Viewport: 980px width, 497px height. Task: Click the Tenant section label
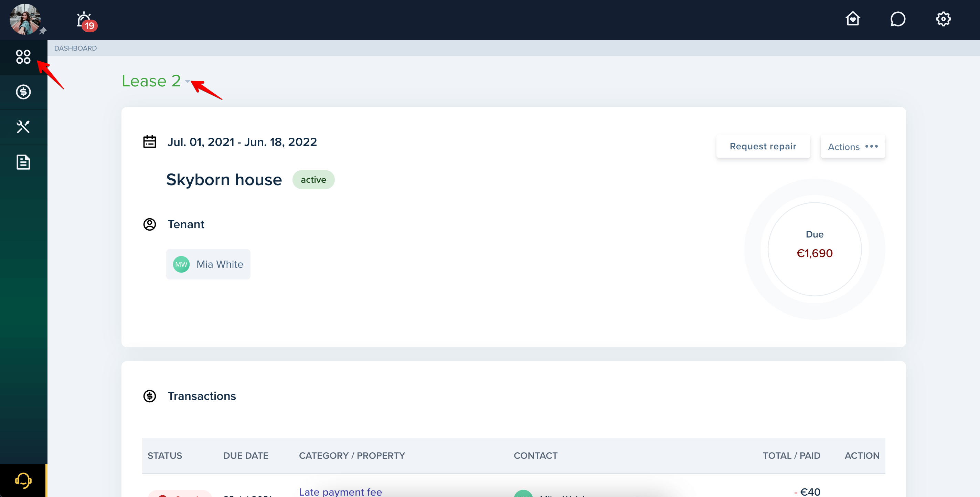tap(186, 224)
